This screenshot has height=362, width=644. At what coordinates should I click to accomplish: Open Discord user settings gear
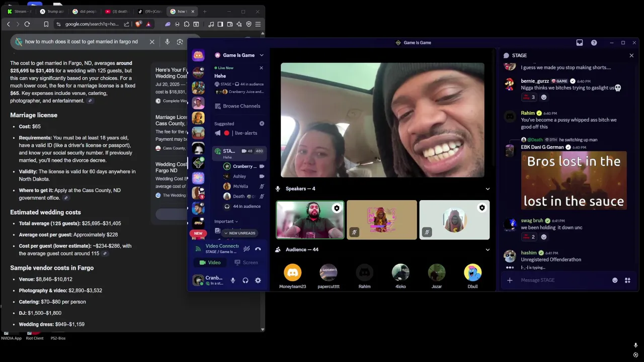[258, 280]
